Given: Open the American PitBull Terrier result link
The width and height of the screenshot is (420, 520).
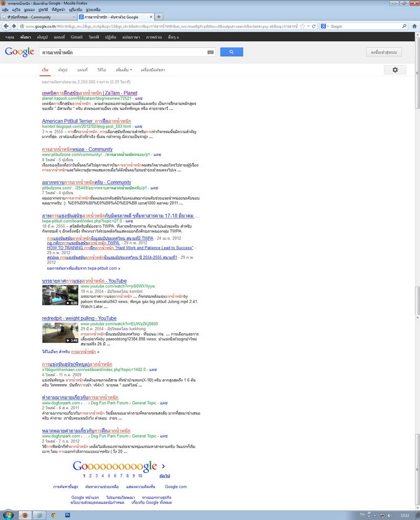Looking at the screenshot, I should pyautogui.click(x=86, y=121).
